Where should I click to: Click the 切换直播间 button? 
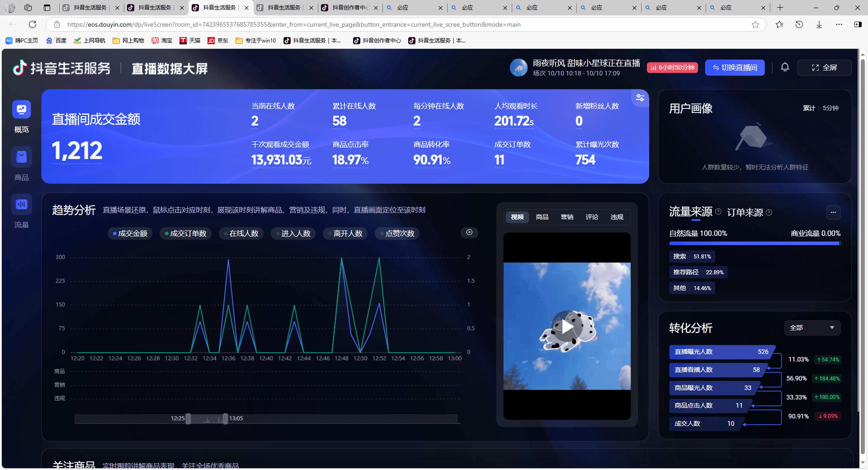(735, 68)
